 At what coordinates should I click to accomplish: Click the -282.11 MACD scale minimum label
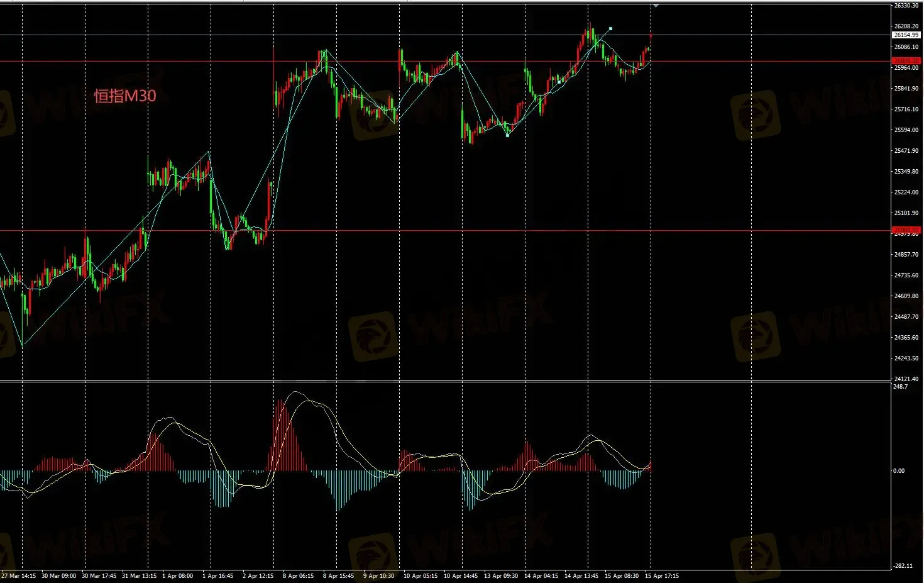pyautogui.click(x=902, y=566)
